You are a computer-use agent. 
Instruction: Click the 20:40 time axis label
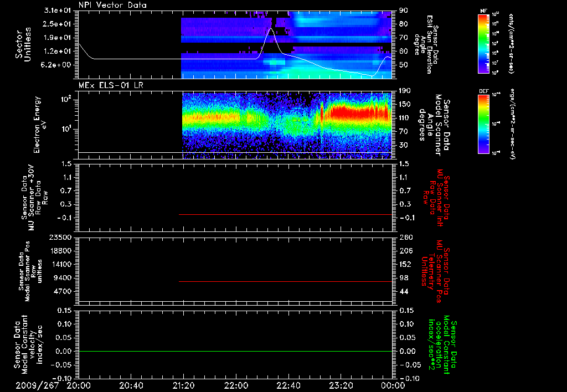(x=131, y=385)
